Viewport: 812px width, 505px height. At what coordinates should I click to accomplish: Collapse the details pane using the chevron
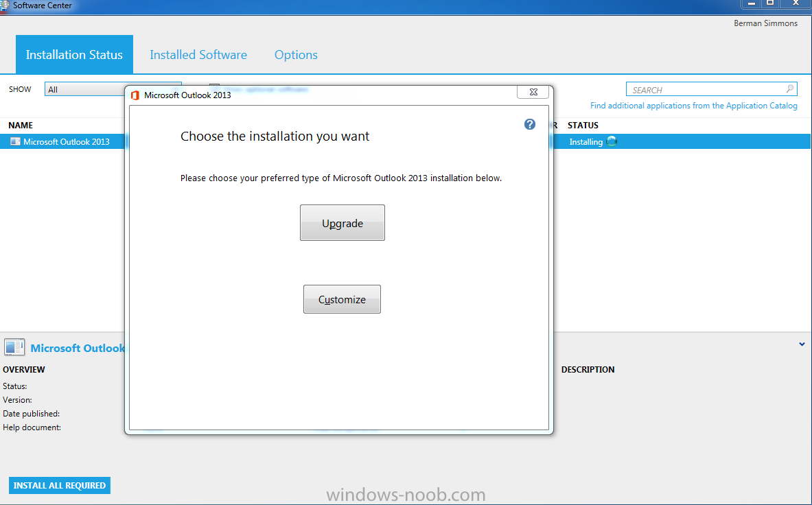tap(802, 344)
